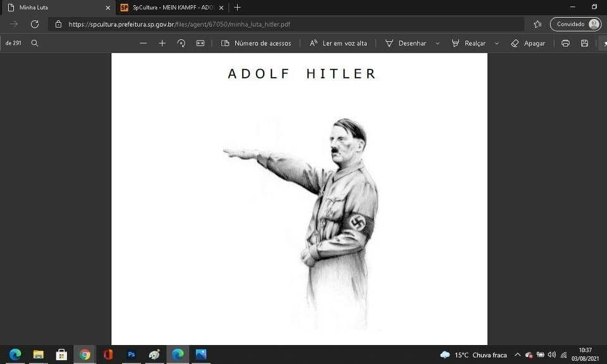607x364 pixels.
Task: Show hidden tray icons via the chevron
Action: point(517,355)
